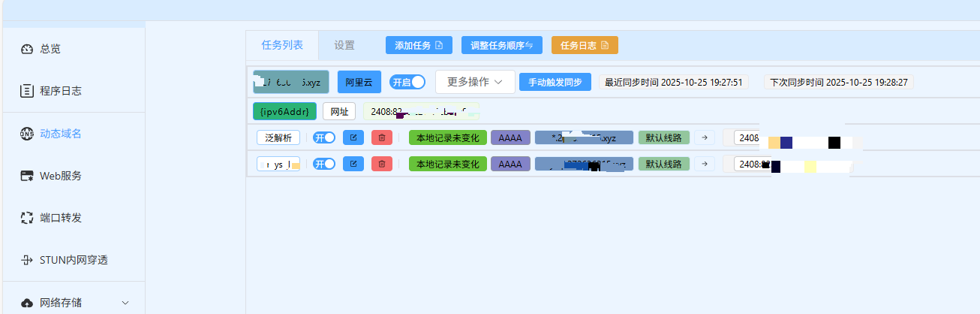Open the 总览 overview dashboard icon
Viewport: 980px width, 314px height.
coord(27,49)
